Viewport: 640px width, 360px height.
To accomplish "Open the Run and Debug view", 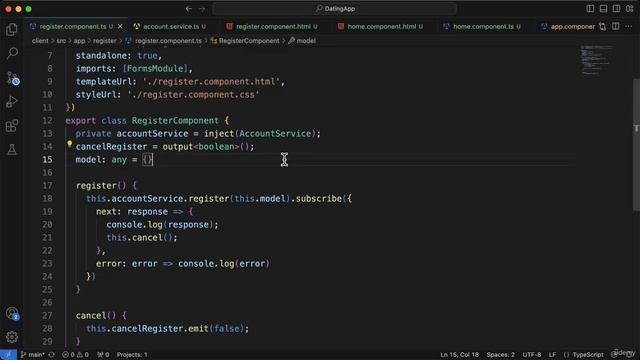I will (12, 102).
